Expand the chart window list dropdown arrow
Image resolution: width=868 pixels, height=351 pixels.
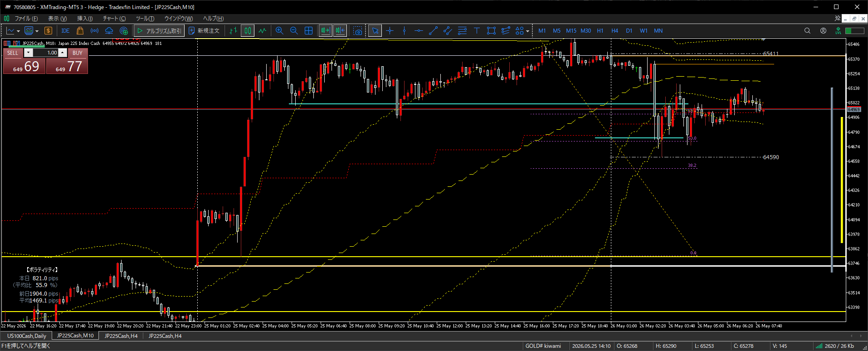[x=37, y=31]
